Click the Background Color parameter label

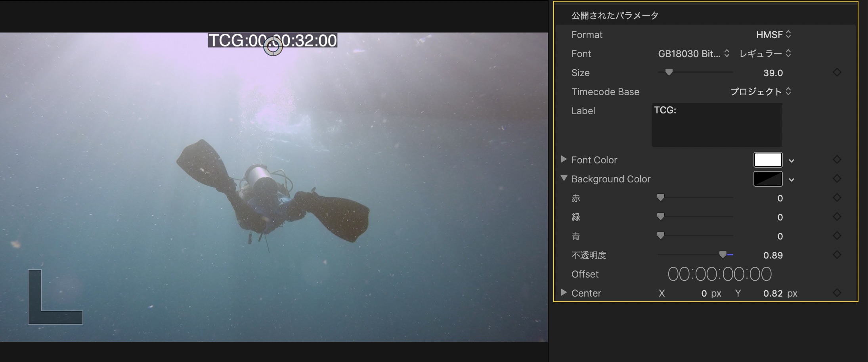[611, 179]
